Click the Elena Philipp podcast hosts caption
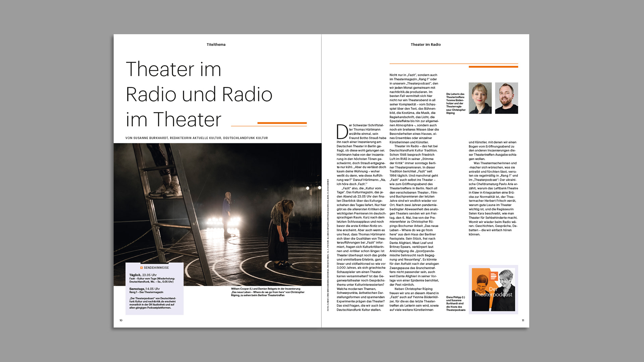 pos(455,304)
